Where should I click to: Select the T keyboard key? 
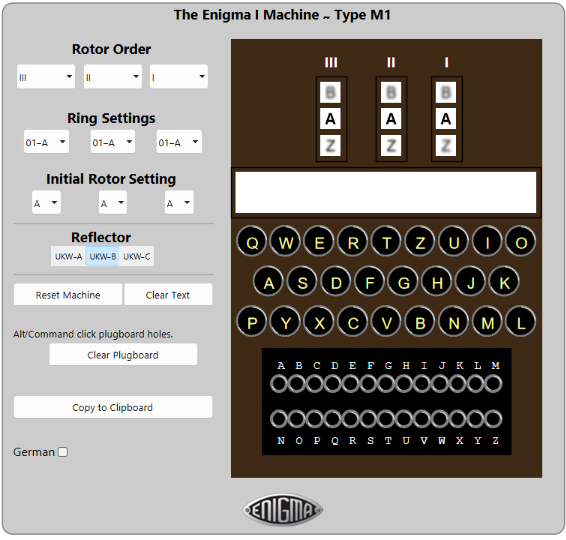point(386,241)
